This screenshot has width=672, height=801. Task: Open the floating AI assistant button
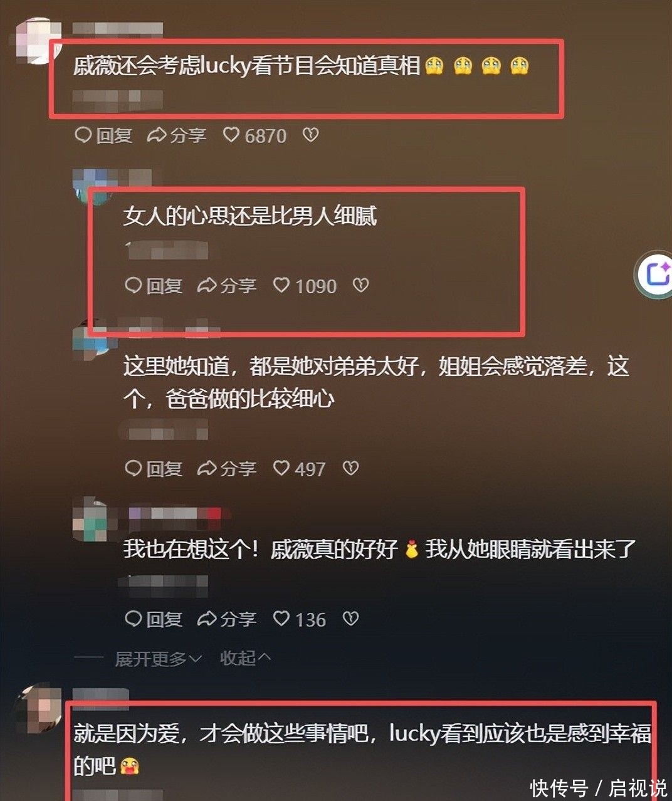(656, 274)
